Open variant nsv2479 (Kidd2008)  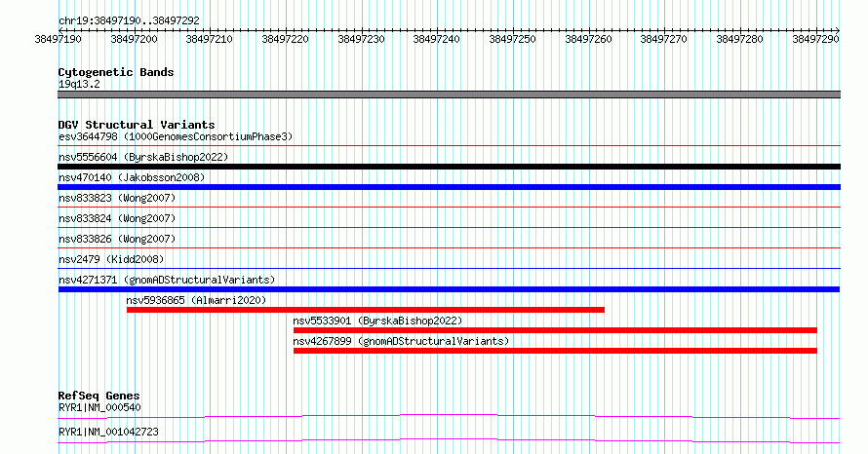pos(111,259)
